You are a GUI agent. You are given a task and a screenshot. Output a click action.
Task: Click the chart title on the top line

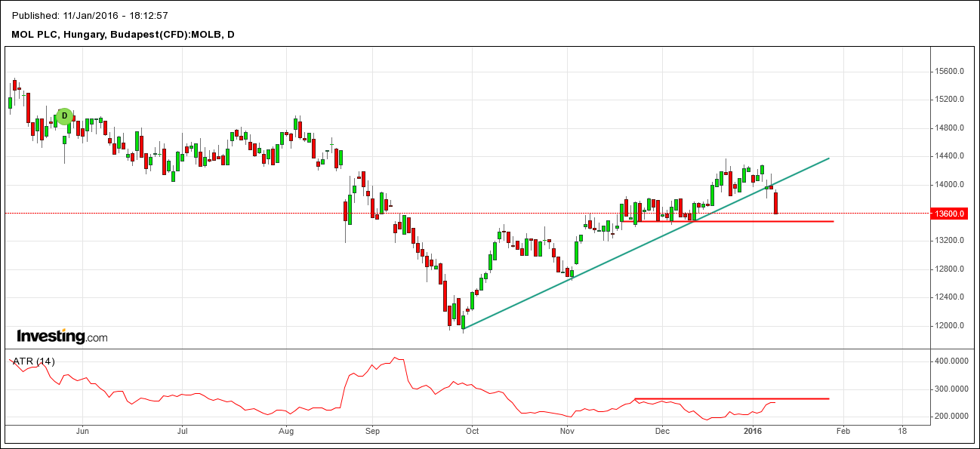point(90,16)
